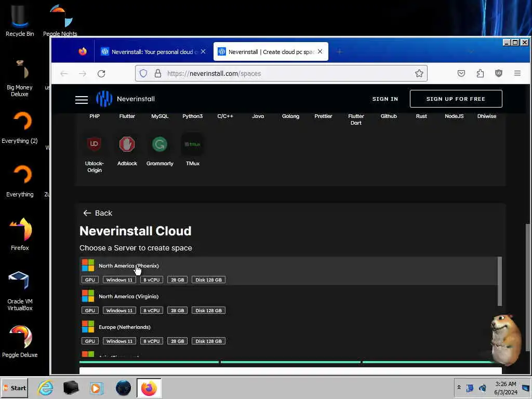Select the Peggle Nights desktop icon
The image size is (532, 399).
click(60, 20)
